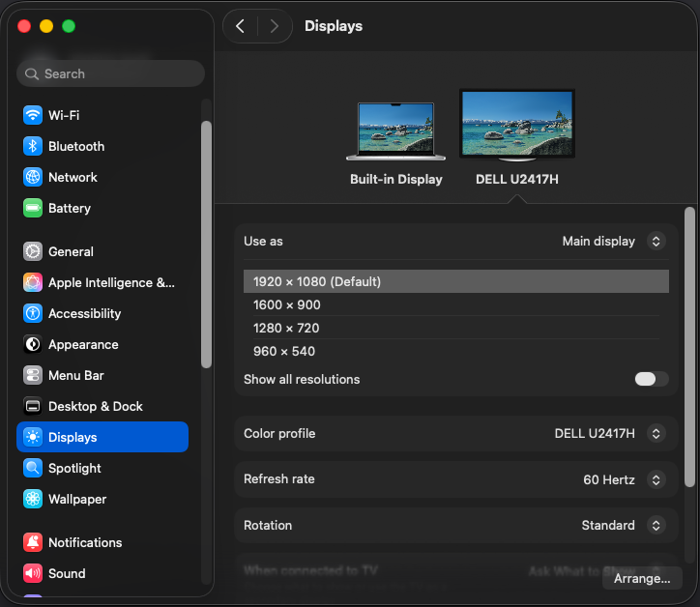Click the Accessibility icon
This screenshot has width=700, height=607.
pyautogui.click(x=33, y=313)
